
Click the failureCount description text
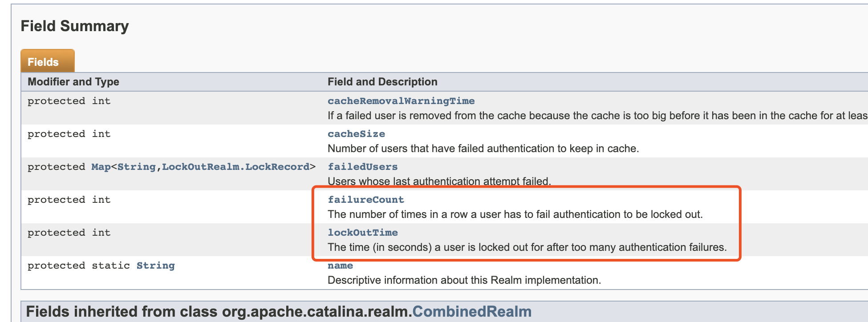pyautogui.click(x=515, y=214)
